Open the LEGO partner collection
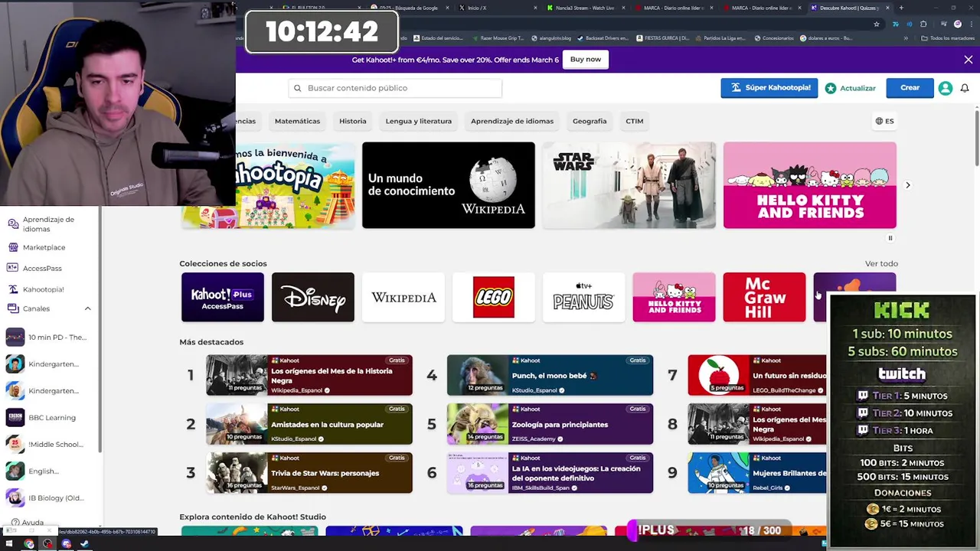 coord(494,297)
